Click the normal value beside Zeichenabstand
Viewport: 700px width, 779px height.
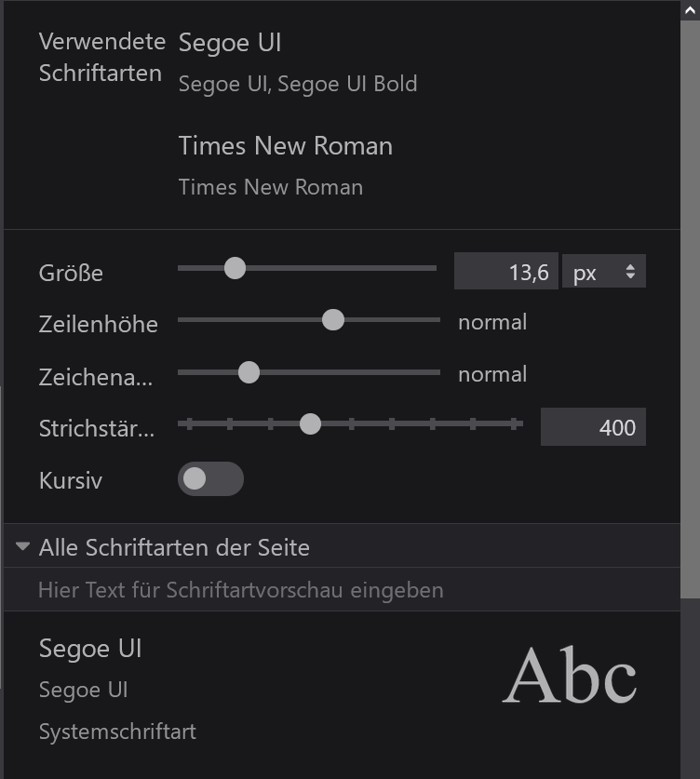[x=491, y=374]
